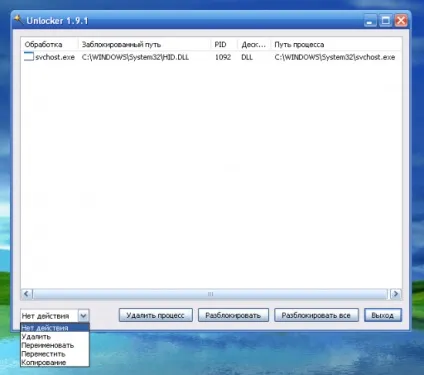Image resolution: width=424 pixels, height=375 pixels.
Task: Choose 'Переместить' from the action list
Action: point(55,354)
